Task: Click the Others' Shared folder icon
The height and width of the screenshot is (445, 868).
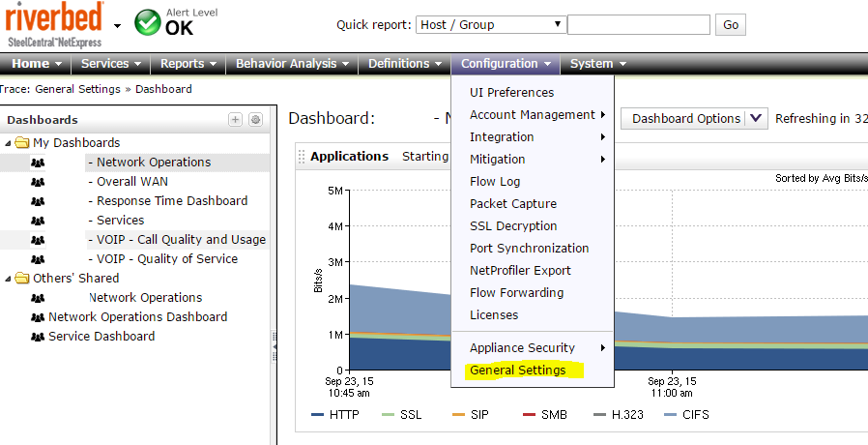Action: click(x=21, y=279)
